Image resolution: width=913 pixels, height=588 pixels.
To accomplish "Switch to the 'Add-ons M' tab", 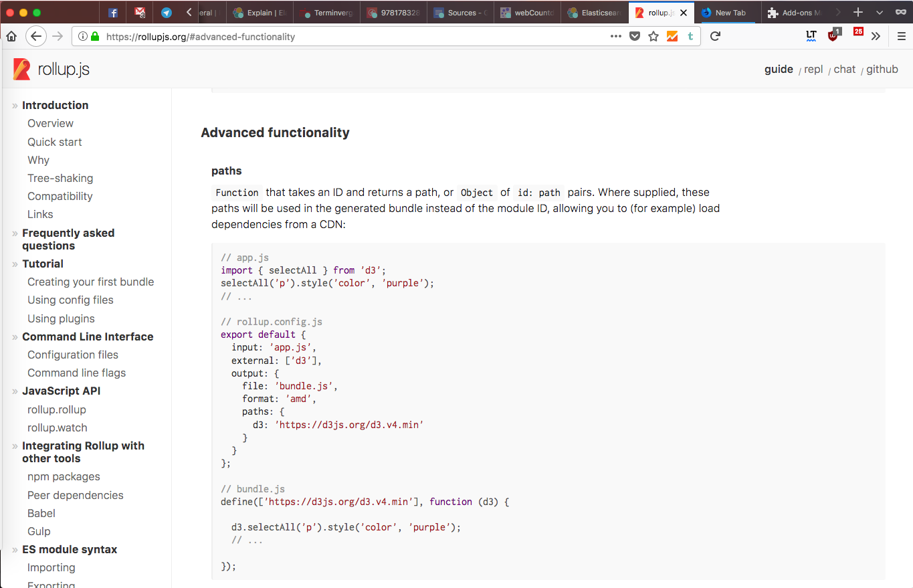I will click(795, 13).
